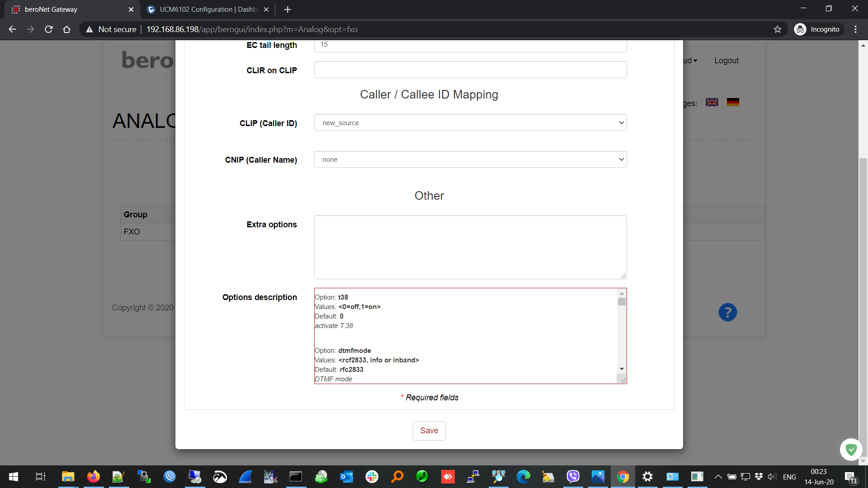Focus the CLIR on CLIP input field
This screenshot has height=488, width=868.
point(470,70)
